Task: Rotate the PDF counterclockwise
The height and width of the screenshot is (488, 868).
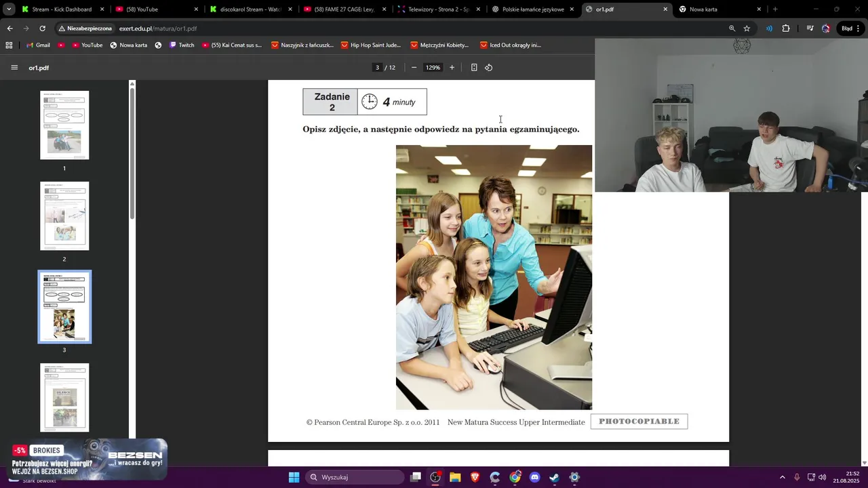Action: point(488,68)
